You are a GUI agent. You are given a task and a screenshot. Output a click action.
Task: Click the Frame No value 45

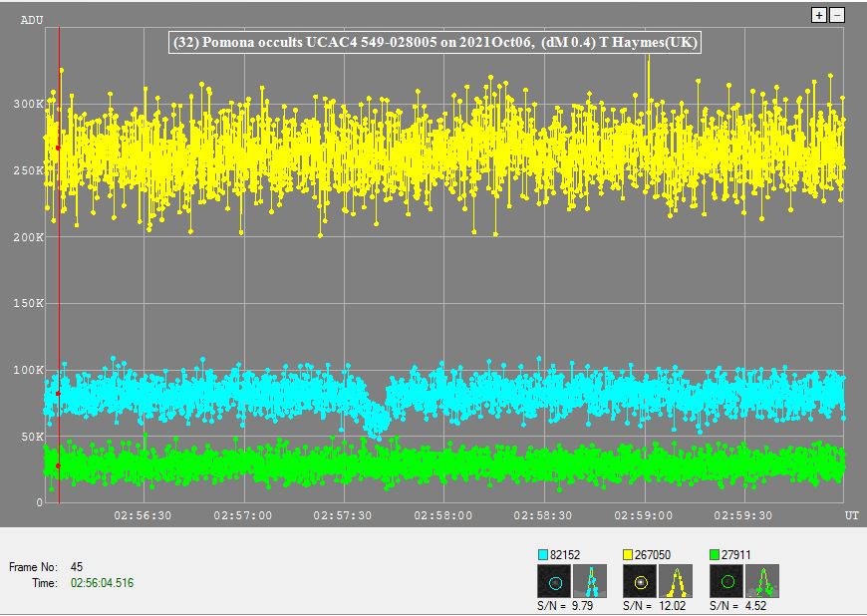click(77, 566)
